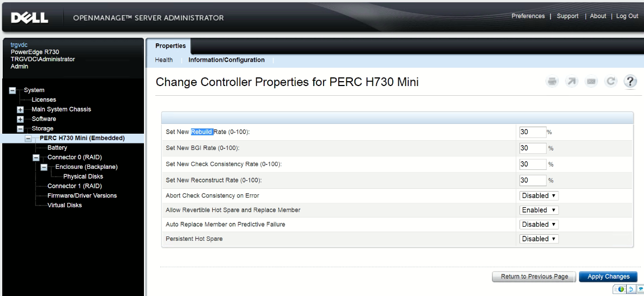Image resolution: width=644 pixels, height=296 pixels.
Task: Click the Email envelope icon
Action: (592, 82)
